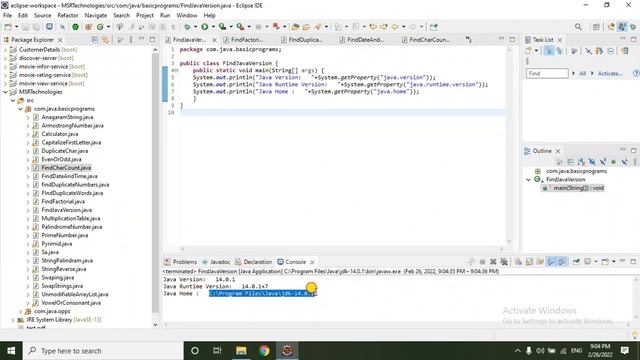Image resolution: width=640 pixels, height=360 pixels.
Task: Open the Navigate menu
Action: click(x=96, y=16)
